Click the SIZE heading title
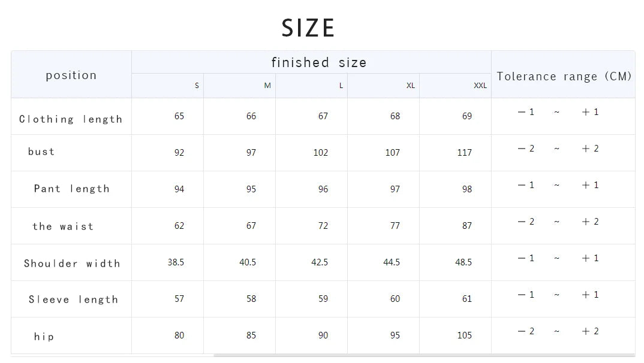The width and height of the screenshot is (644, 363). (x=308, y=28)
